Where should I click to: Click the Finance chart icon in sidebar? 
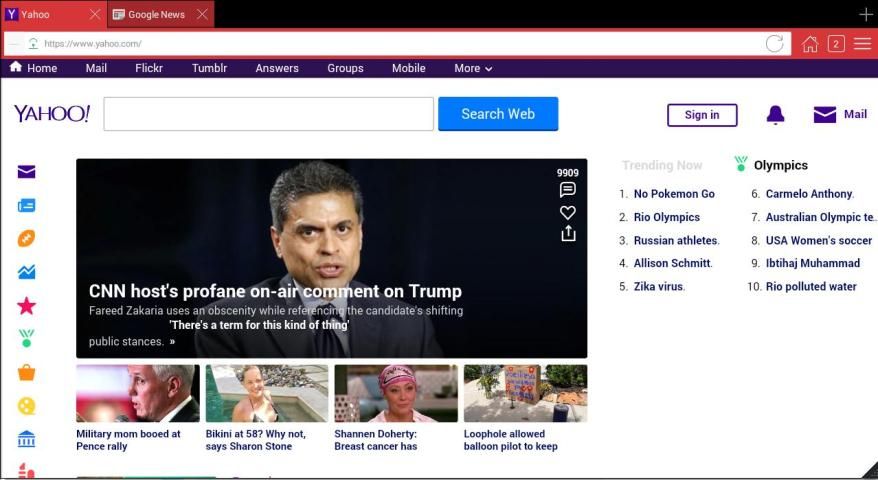pyautogui.click(x=27, y=272)
